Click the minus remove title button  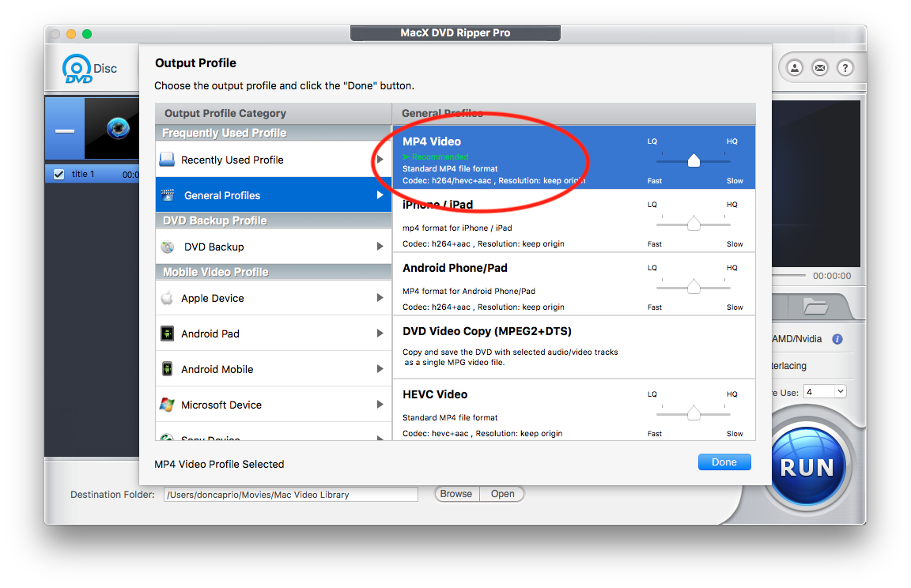tap(65, 131)
